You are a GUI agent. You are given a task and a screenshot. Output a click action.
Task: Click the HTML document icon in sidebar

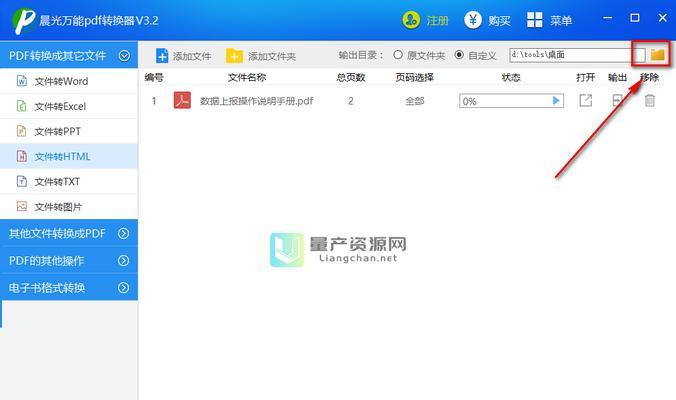click(x=22, y=156)
